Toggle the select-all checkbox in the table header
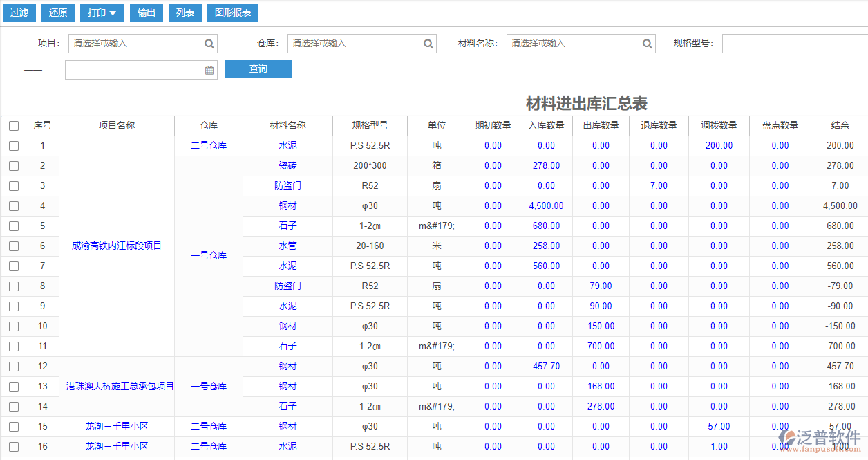Image resolution: width=868 pixels, height=460 pixels. (14, 125)
